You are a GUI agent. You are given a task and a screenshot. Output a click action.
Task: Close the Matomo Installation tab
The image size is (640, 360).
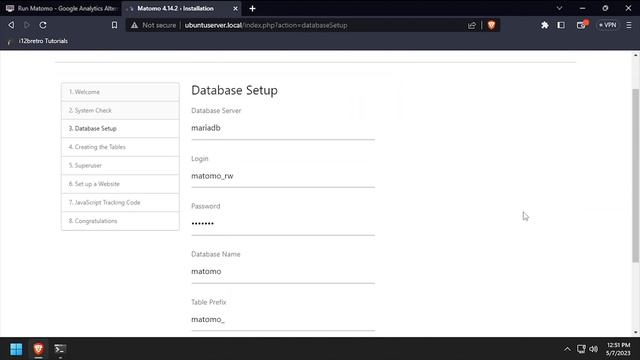[236, 8]
